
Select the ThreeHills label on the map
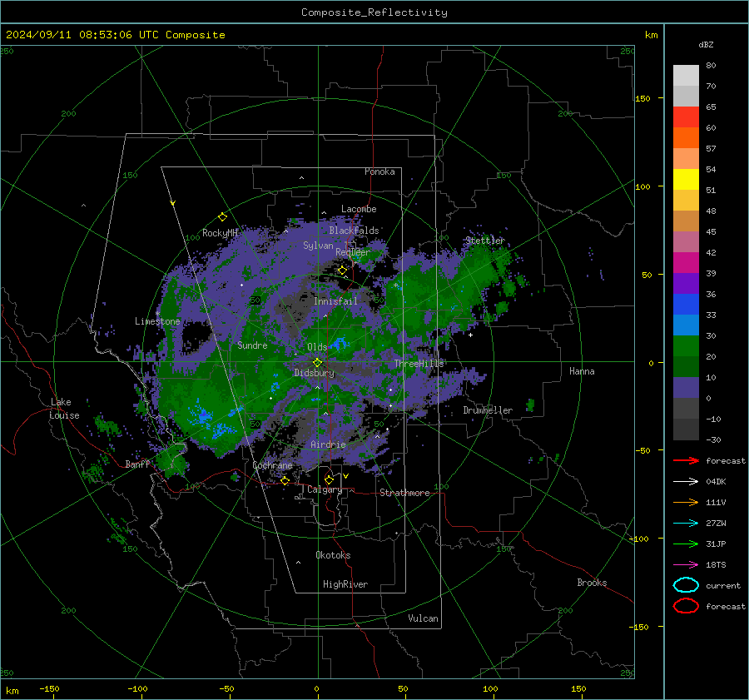[x=419, y=364]
